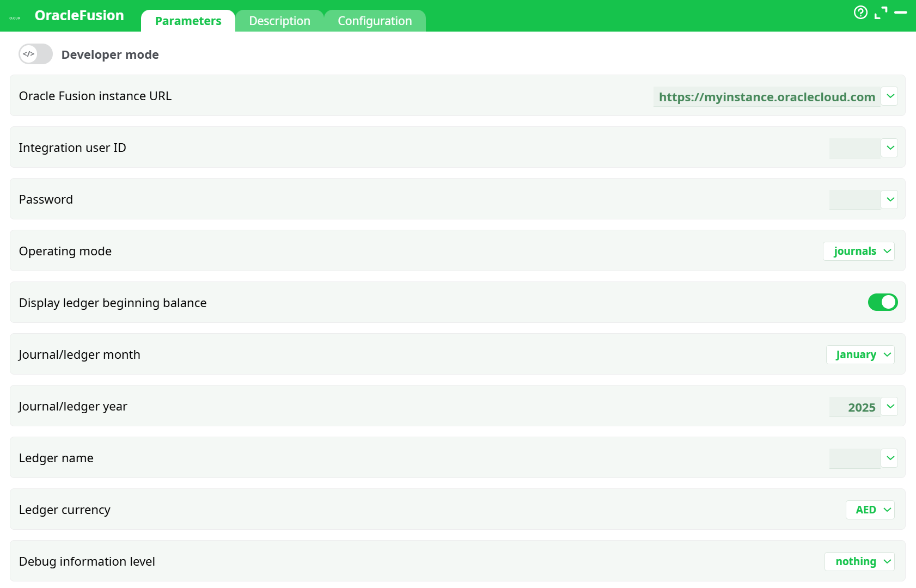Click the Oracle Fusion instance URL field
Image resolution: width=916 pixels, height=588 pixels.
[x=766, y=97]
